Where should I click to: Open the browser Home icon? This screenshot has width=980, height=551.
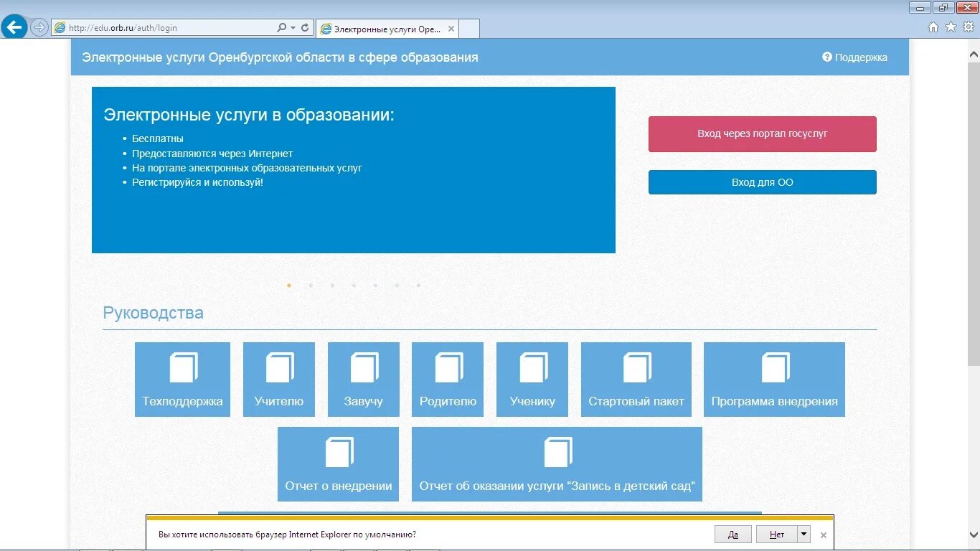pyautogui.click(x=933, y=27)
